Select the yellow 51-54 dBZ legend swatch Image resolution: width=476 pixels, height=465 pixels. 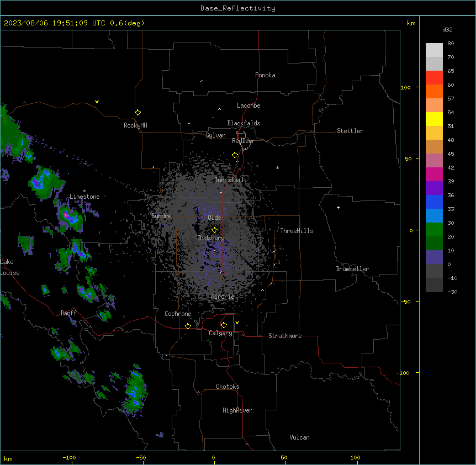tap(434, 119)
